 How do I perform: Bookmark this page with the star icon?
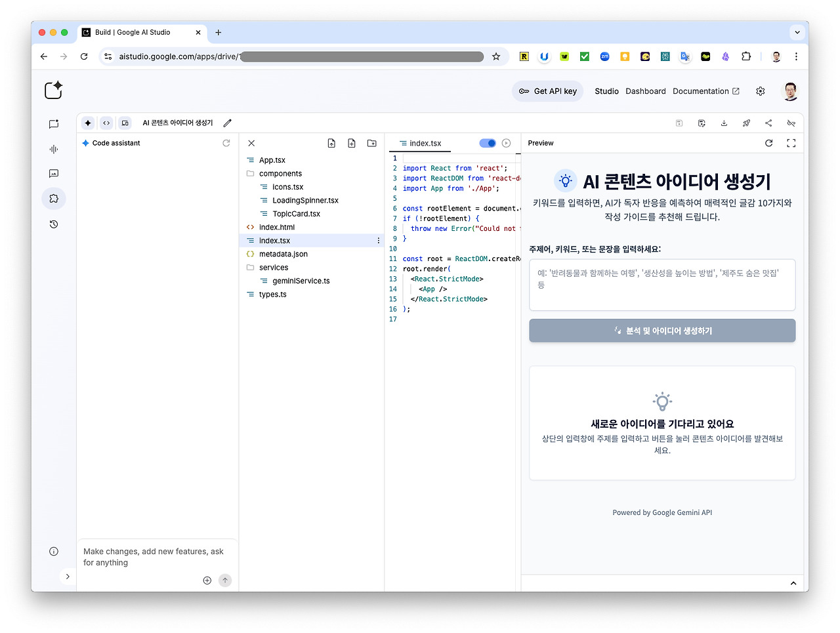tap(496, 56)
